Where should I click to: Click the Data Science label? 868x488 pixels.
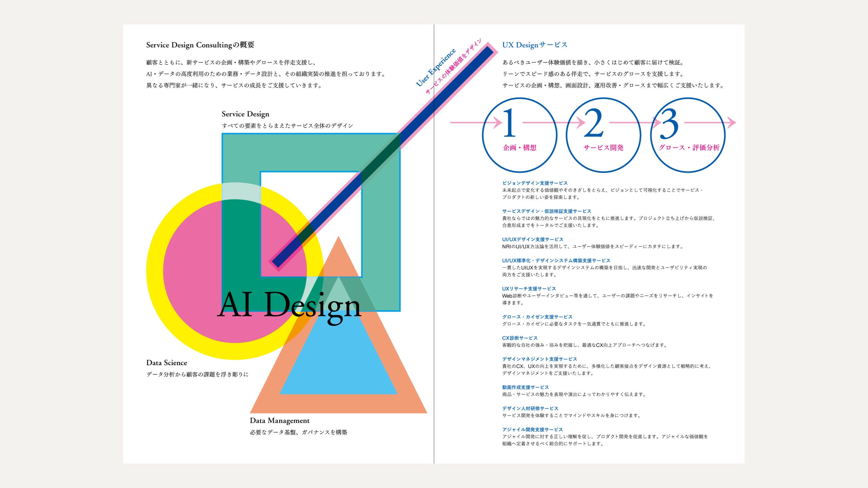[166, 363]
